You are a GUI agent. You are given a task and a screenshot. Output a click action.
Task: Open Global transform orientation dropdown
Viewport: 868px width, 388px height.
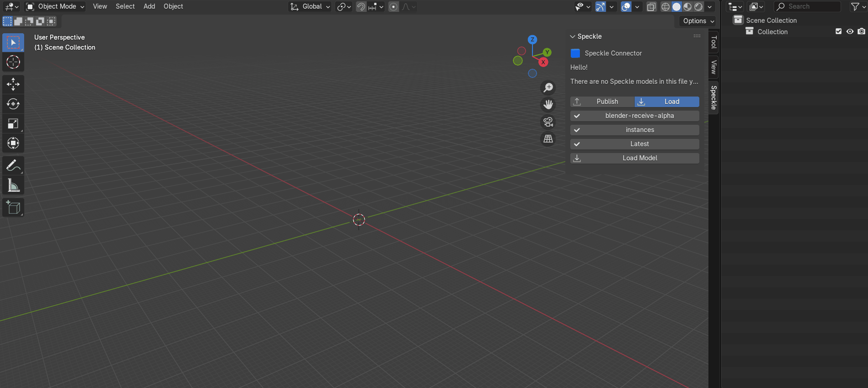pos(310,6)
